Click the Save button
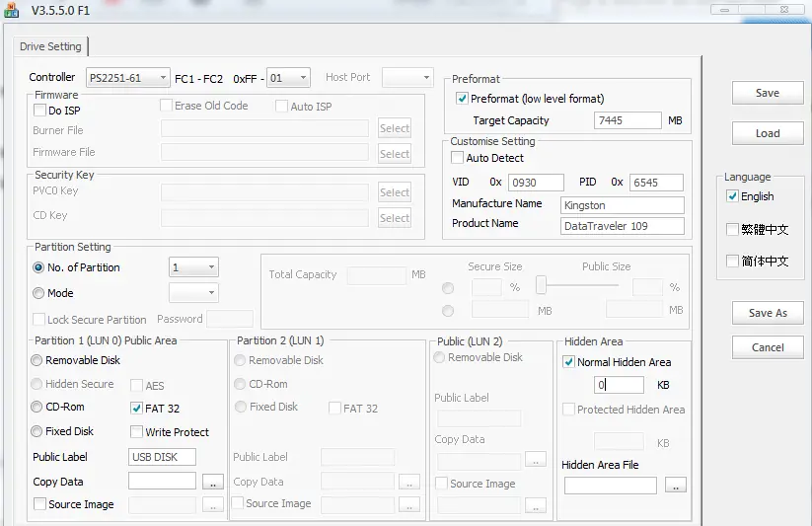The width and height of the screenshot is (812, 526). point(768,93)
